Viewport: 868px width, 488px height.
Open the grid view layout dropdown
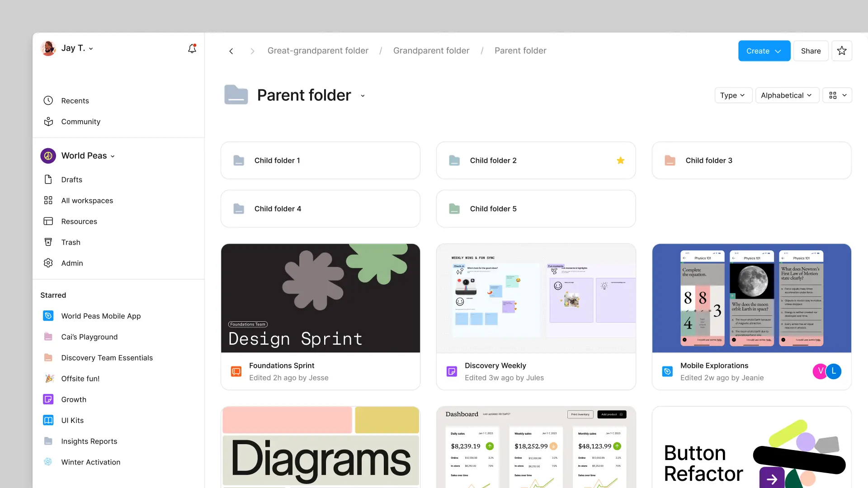tap(837, 95)
